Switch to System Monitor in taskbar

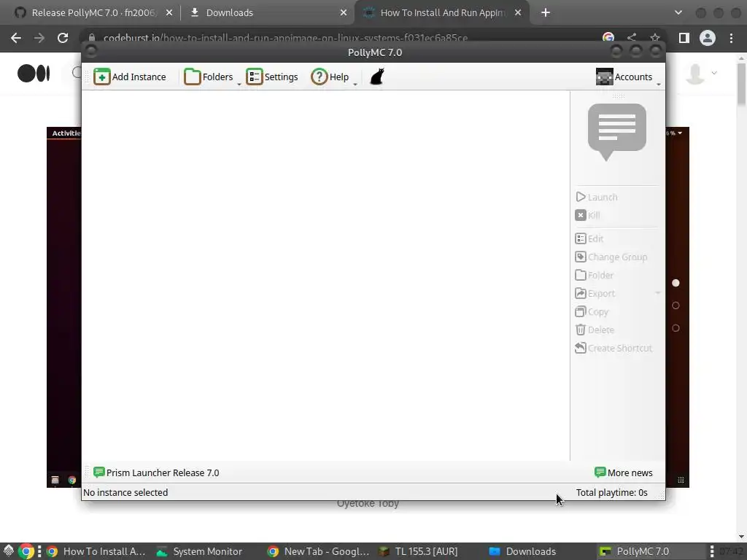[x=200, y=551]
